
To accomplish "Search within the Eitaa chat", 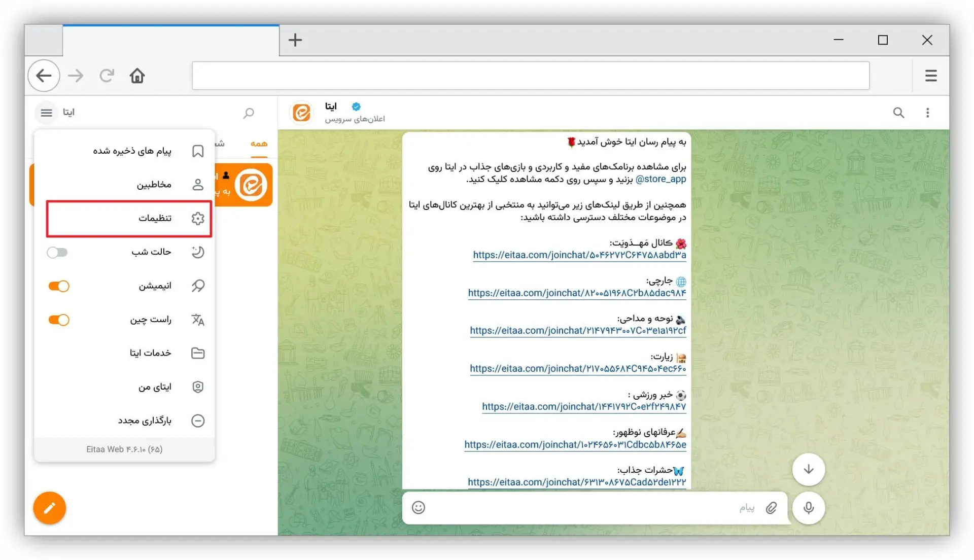I will click(898, 113).
